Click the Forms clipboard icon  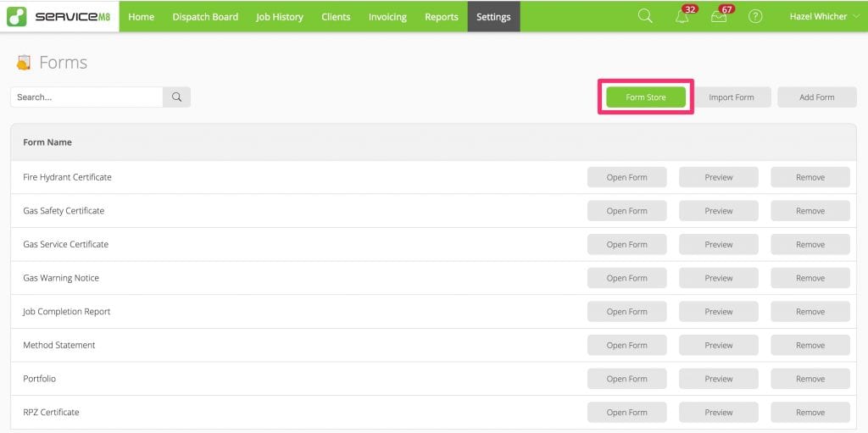(23, 62)
